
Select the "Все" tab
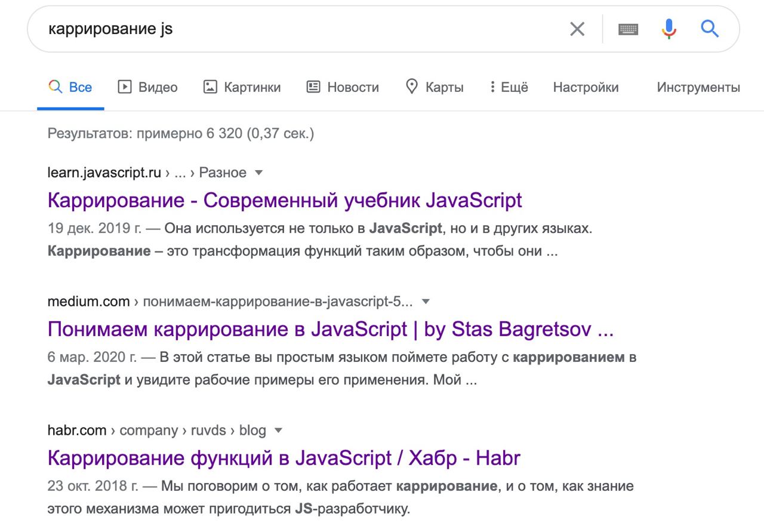click(70, 87)
